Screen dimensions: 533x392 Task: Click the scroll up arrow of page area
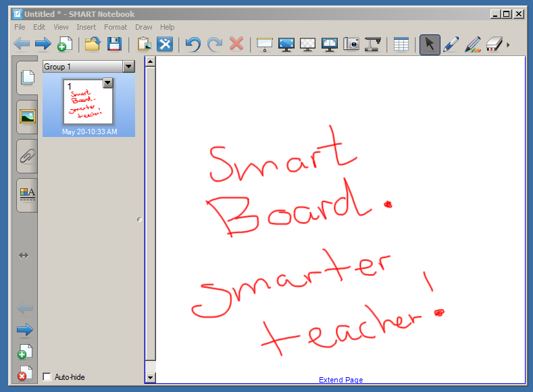pyautogui.click(x=150, y=62)
